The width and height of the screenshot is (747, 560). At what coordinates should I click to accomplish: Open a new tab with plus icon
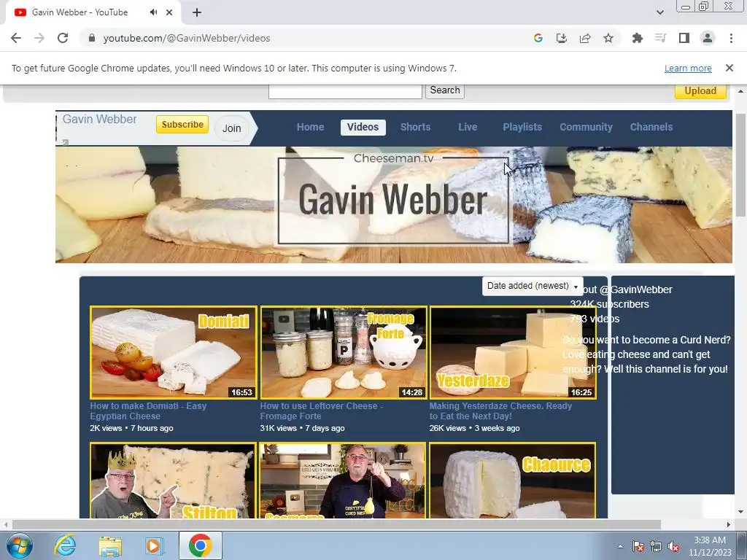(x=197, y=12)
